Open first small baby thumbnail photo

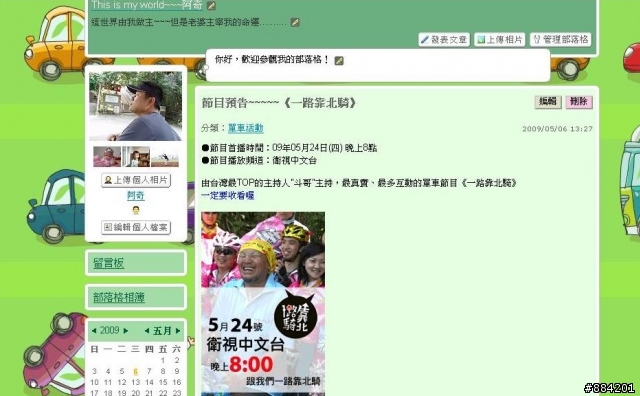coord(107,157)
